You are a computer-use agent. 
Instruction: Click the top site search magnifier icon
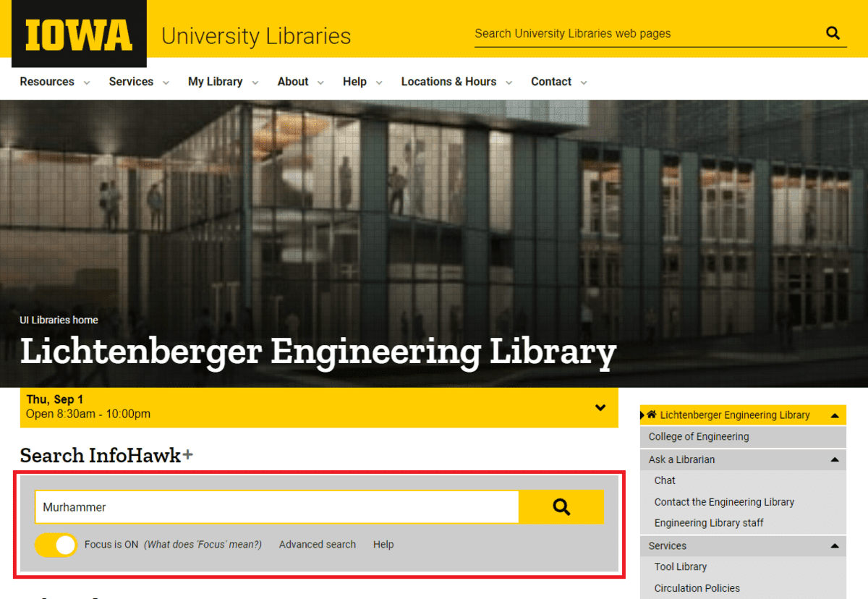(833, 33)
